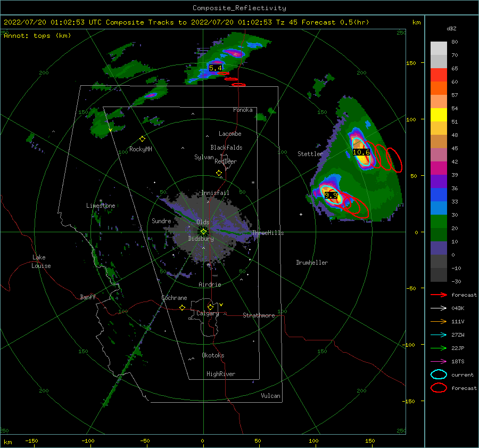Pick the 65 dBZ red color swatch
This screenshot has width=479, height=448.
coord(439,75)
